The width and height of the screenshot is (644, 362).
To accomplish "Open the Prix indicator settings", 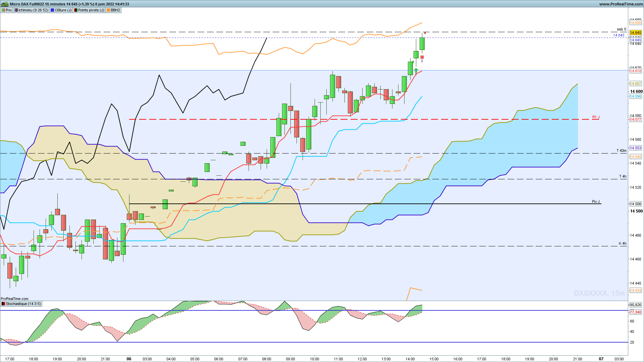I will point(7,10).
